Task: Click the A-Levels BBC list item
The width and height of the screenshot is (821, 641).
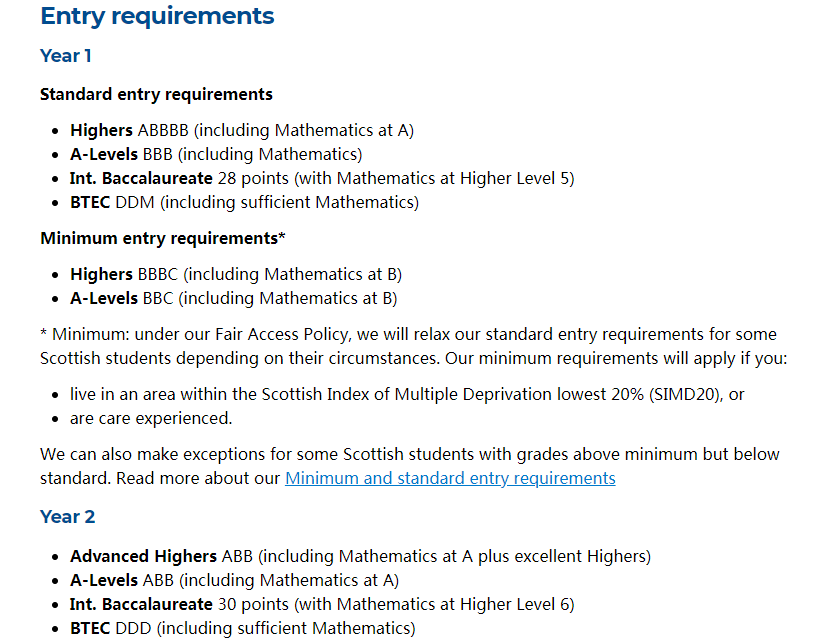Action: 233,298
